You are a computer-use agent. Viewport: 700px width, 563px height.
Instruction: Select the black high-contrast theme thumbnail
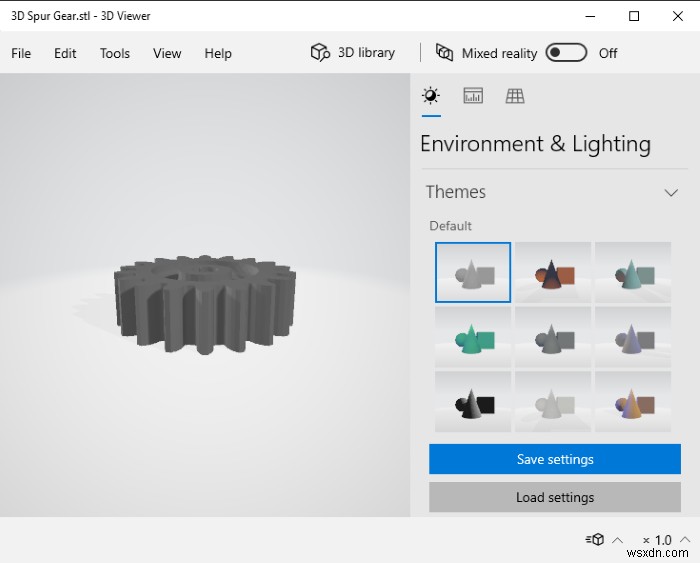coord(473,402)
